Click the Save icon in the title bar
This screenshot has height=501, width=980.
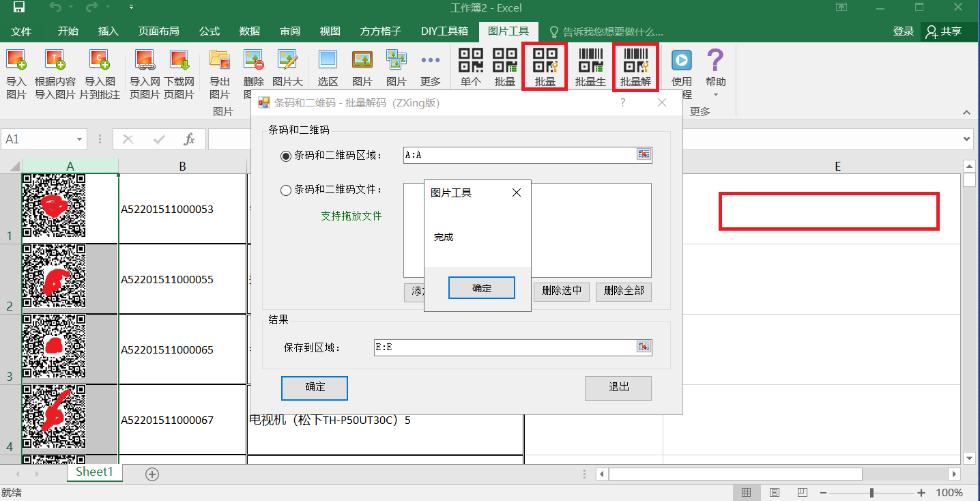(19, 8)
